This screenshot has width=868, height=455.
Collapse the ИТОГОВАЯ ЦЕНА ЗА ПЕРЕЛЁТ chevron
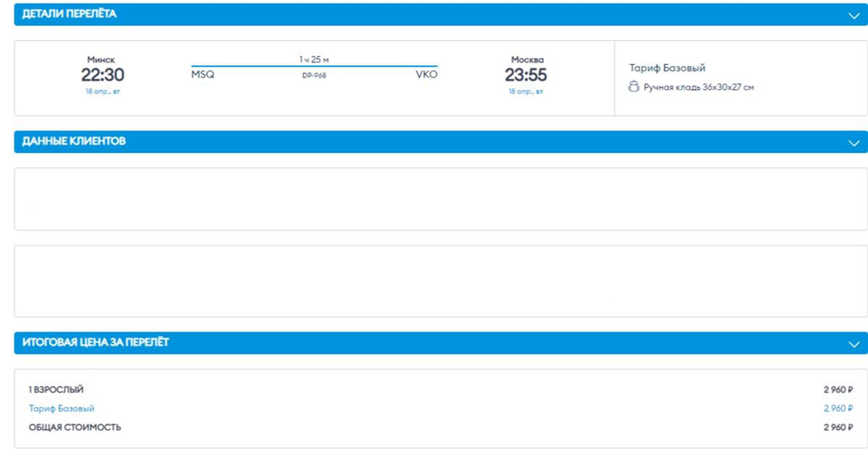854,345
